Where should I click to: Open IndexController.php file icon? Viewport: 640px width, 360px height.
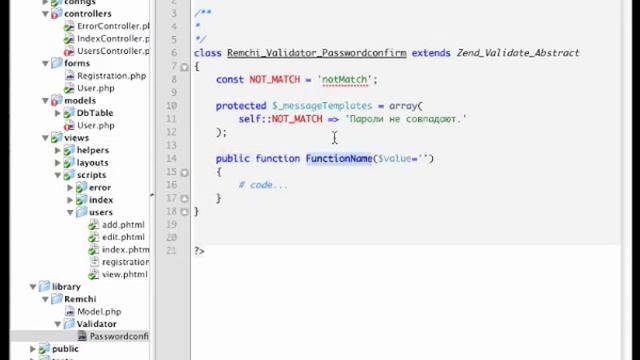click(x=69, y=39)
